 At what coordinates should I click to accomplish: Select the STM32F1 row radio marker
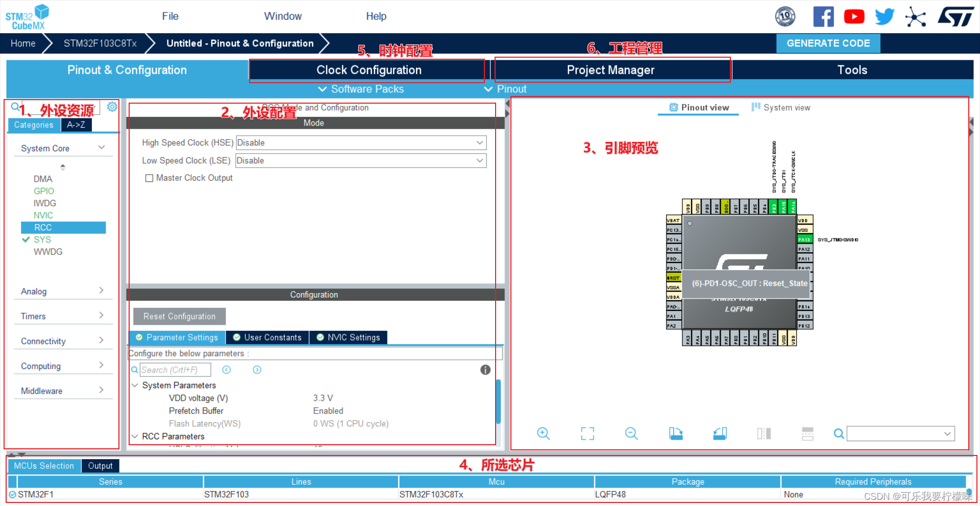point(12,494)
